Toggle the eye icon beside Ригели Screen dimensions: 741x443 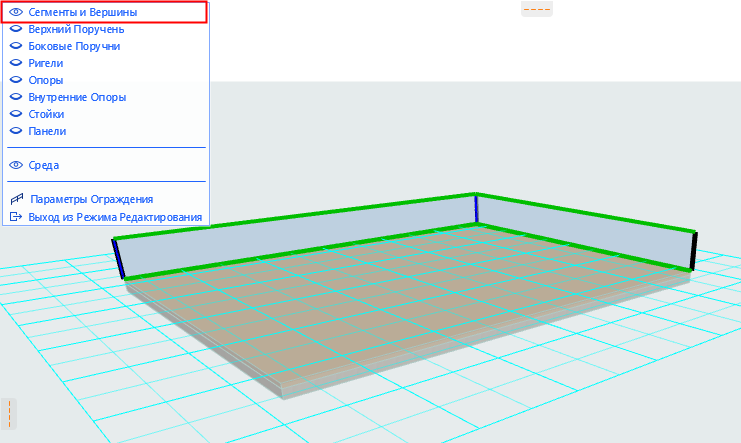tap(16, 63)
